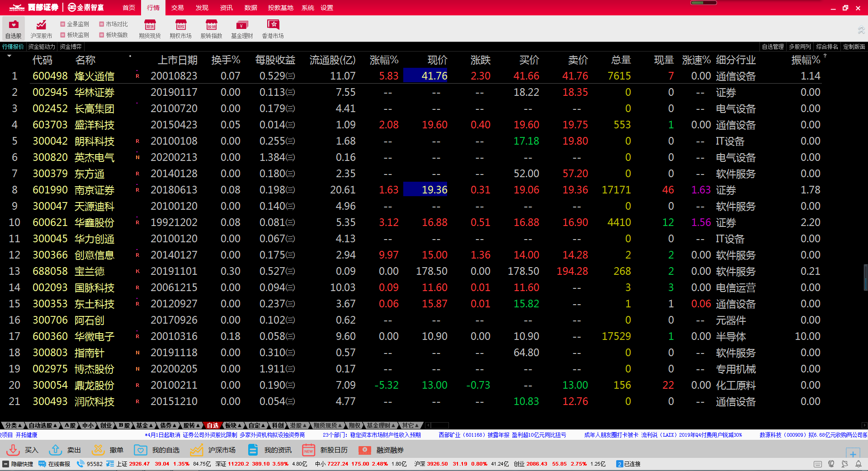868x471 pixels.
Task: Expand the 股转 bottom tab menu
Action: [192, 425]
